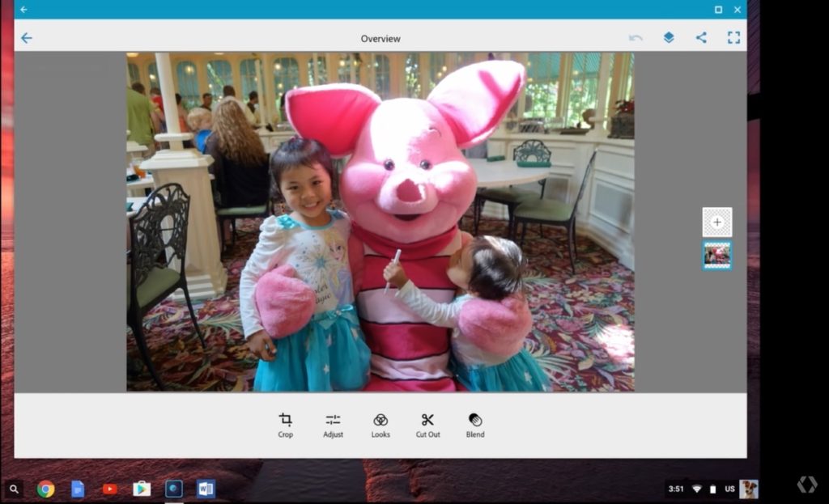
Task: Undo the last edit
Action: 636,37
